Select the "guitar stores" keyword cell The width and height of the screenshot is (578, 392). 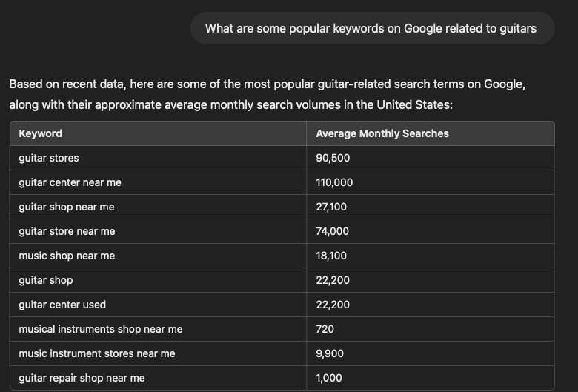pos(49,158)
